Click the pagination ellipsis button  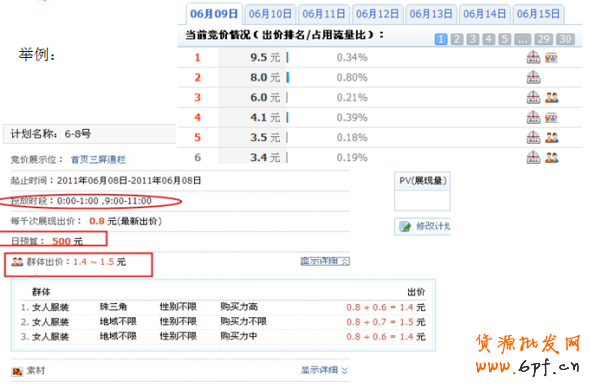(522, 39)
